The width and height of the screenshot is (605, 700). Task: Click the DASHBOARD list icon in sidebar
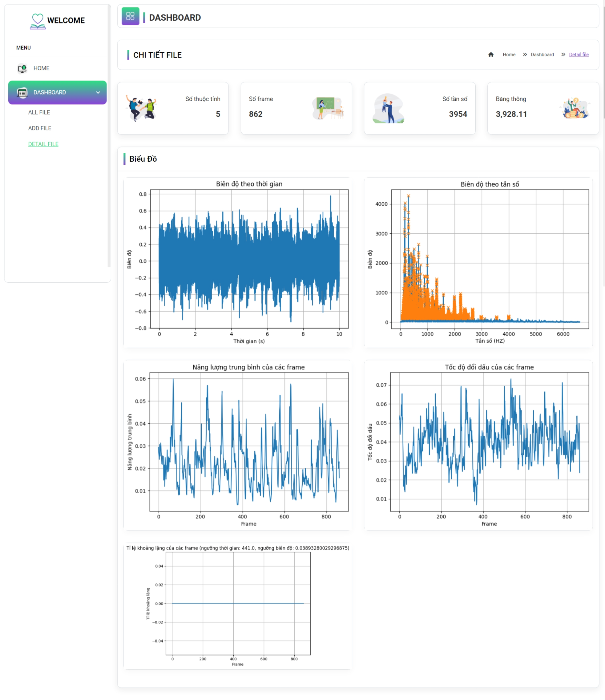22,92
